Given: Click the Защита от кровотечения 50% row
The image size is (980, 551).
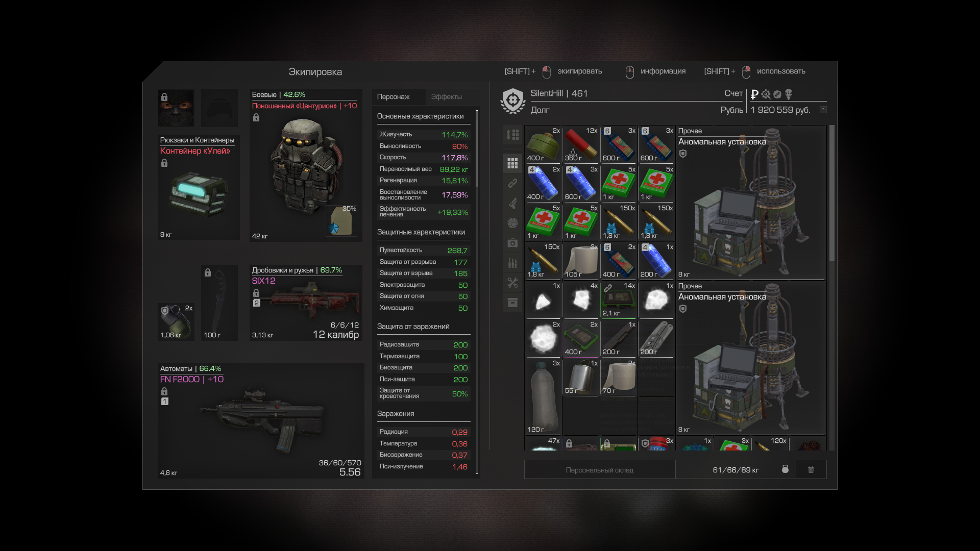Looking at the screenshot, I should click(423, 393).
